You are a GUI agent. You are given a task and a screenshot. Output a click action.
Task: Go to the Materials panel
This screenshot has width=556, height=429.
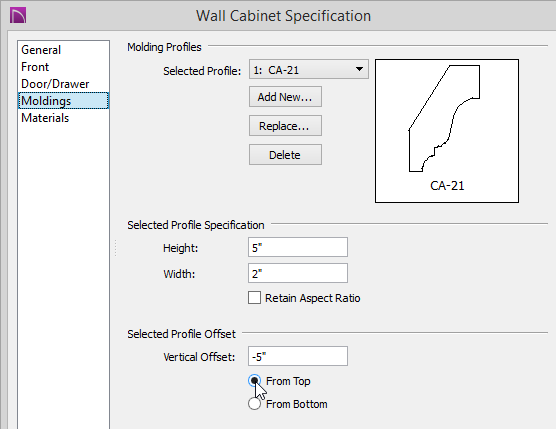coord(45,118)
